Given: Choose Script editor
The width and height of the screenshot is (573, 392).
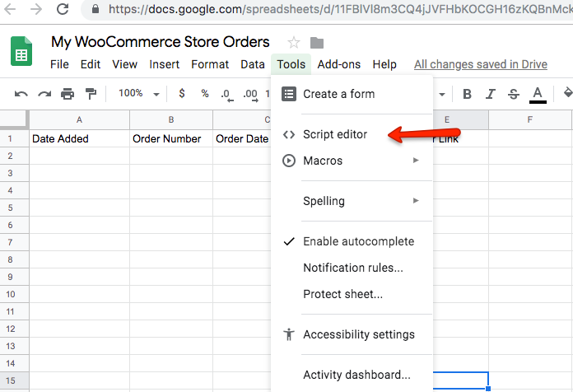Looking at the screenshot, I should (x=352, y=134).
